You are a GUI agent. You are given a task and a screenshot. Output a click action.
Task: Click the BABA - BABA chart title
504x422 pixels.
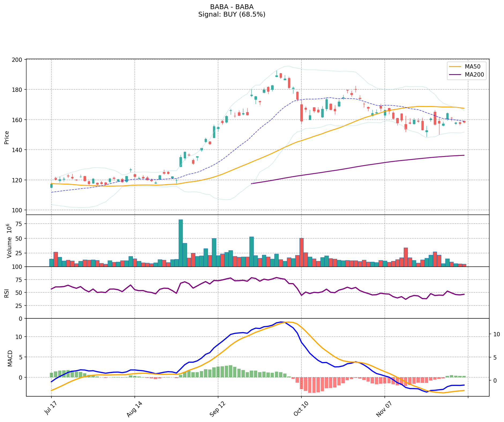(x=232, y=7)
